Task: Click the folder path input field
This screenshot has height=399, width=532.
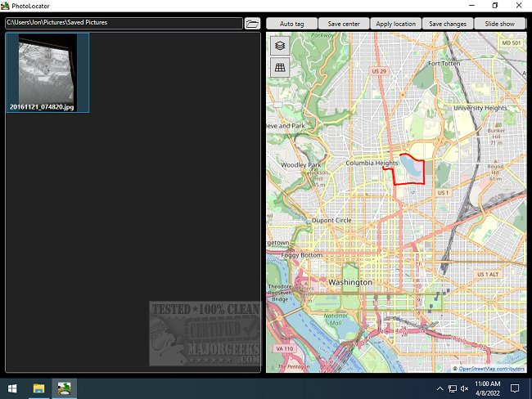Action: pyautogui.click(x=124, y=23)
